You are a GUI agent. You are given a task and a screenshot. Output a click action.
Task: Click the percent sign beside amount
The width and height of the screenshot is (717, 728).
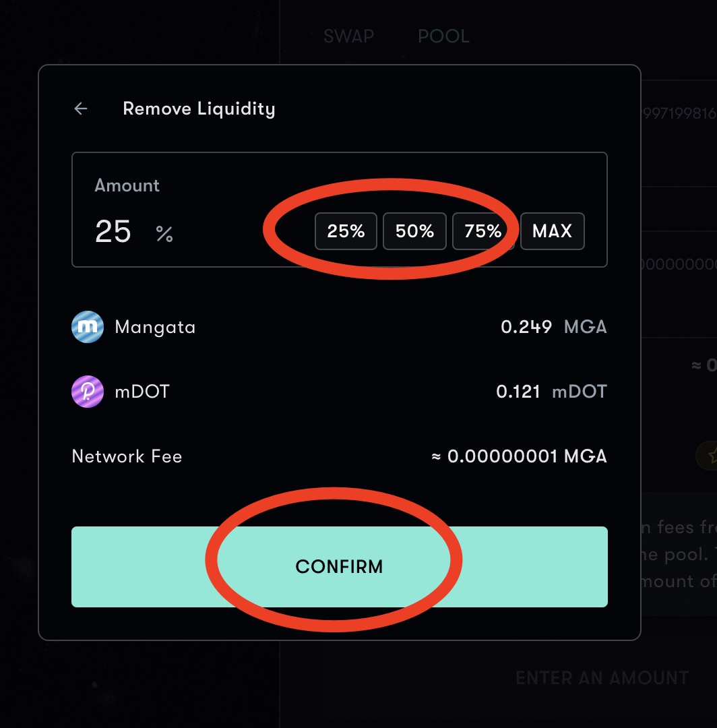(x=164, y=234)
